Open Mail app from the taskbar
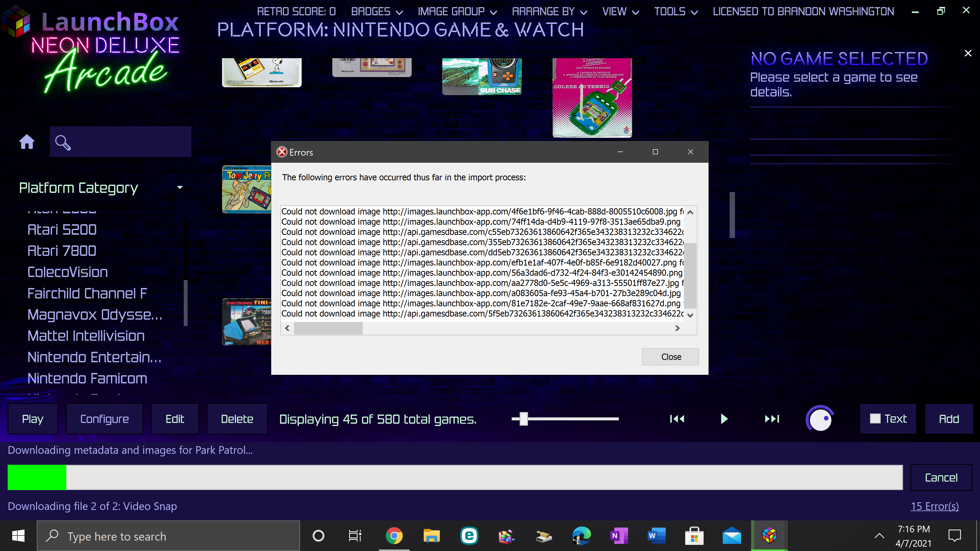 [x=732, y=536]
